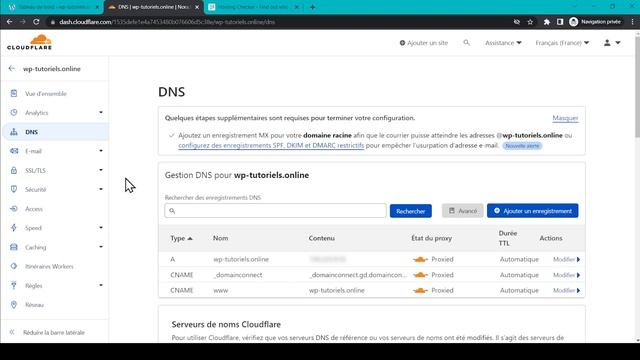
Task: Expand the SSL/TLS submenu arrow
Action: pyautogui.click(x=101, y=170)
